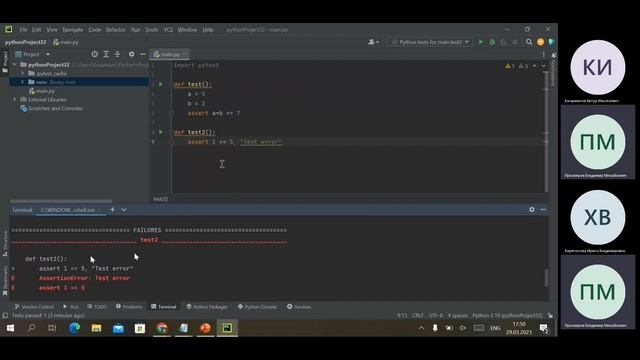Toggle the Project side tool button
This screenshot has height=360, width=640.
coord(5,62)
